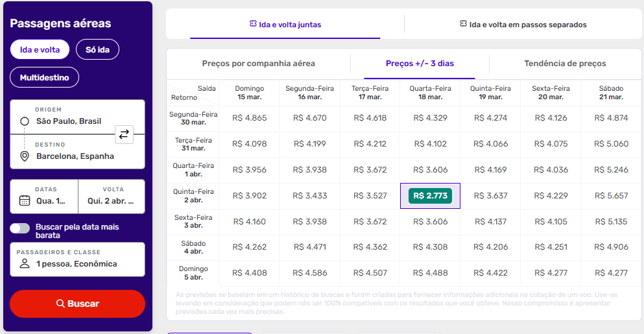The width and height of the screenshot is (644, 334).
Task: Click the origin circle icon
Action: 25,121
